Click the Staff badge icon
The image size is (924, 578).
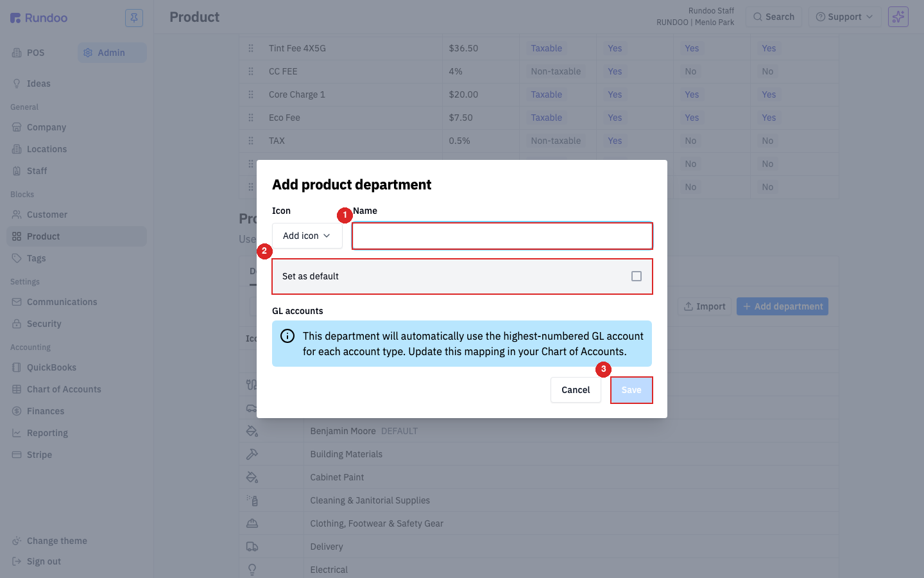17,171
